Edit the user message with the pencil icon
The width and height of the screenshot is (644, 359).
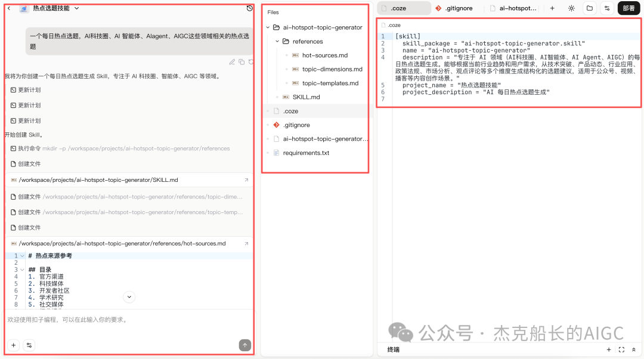pos(232,62)
